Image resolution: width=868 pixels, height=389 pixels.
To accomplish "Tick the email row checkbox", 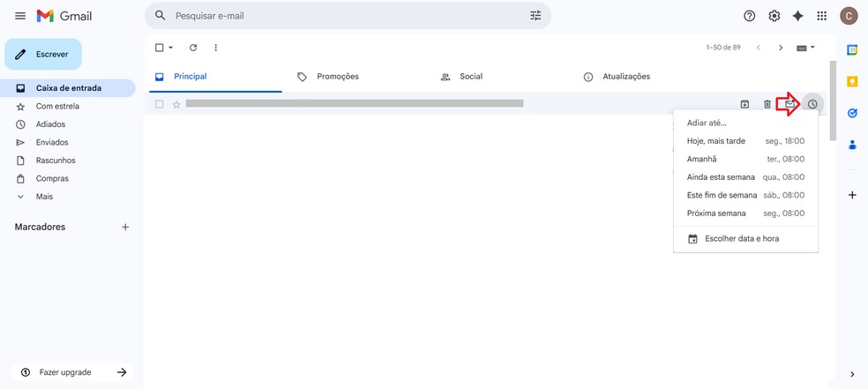I will point(160,104).
